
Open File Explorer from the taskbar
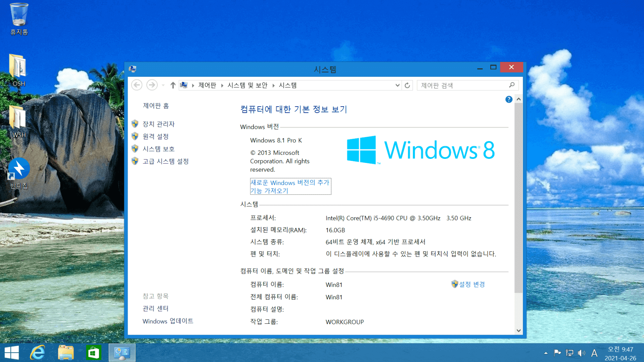[66, 353]
